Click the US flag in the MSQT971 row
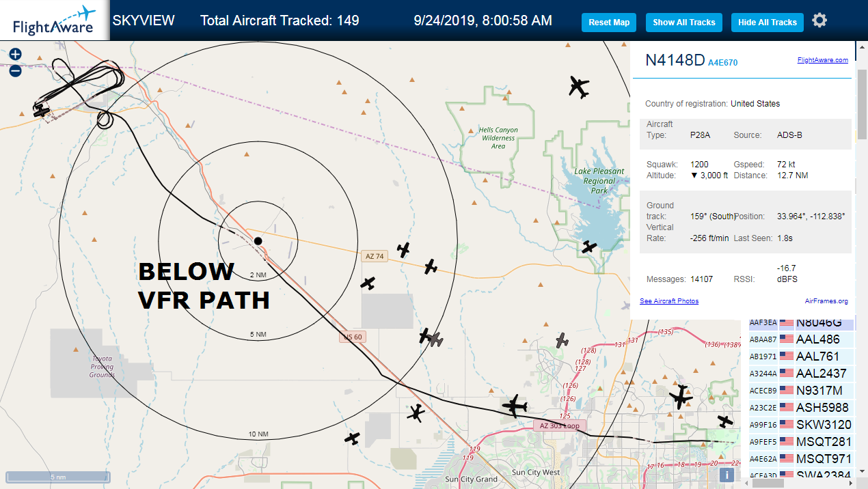The image size is (868, 489). (x=787, y=459)
